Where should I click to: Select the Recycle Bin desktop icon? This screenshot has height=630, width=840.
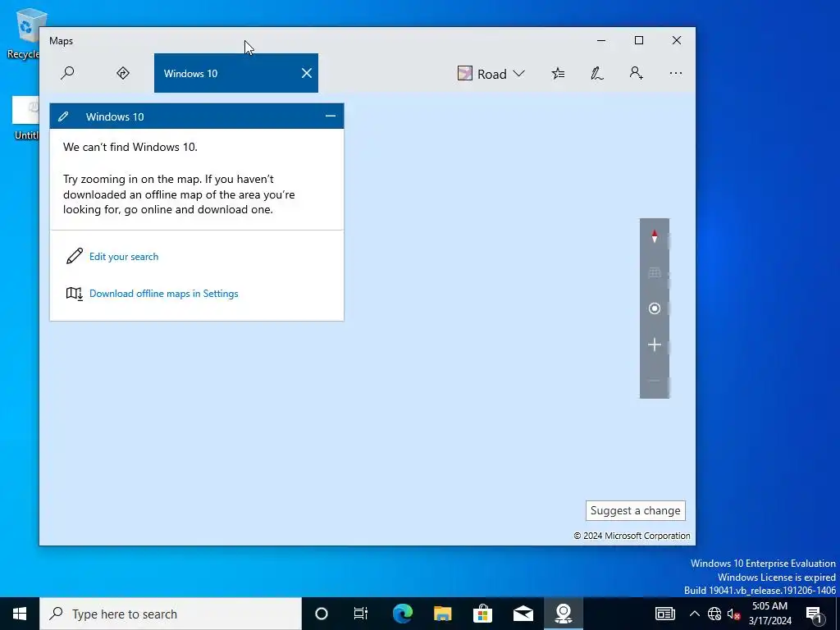(x=24, y=33)
